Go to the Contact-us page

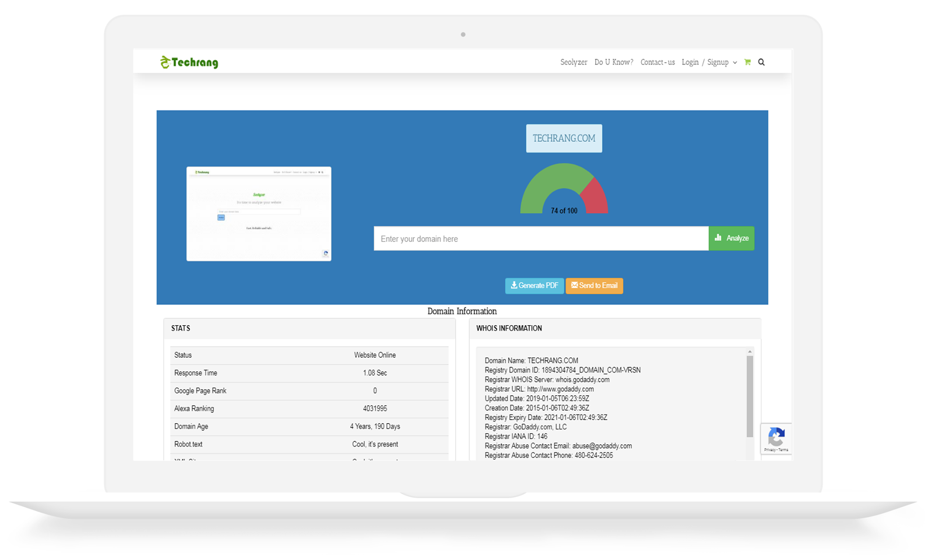[658, 62]
